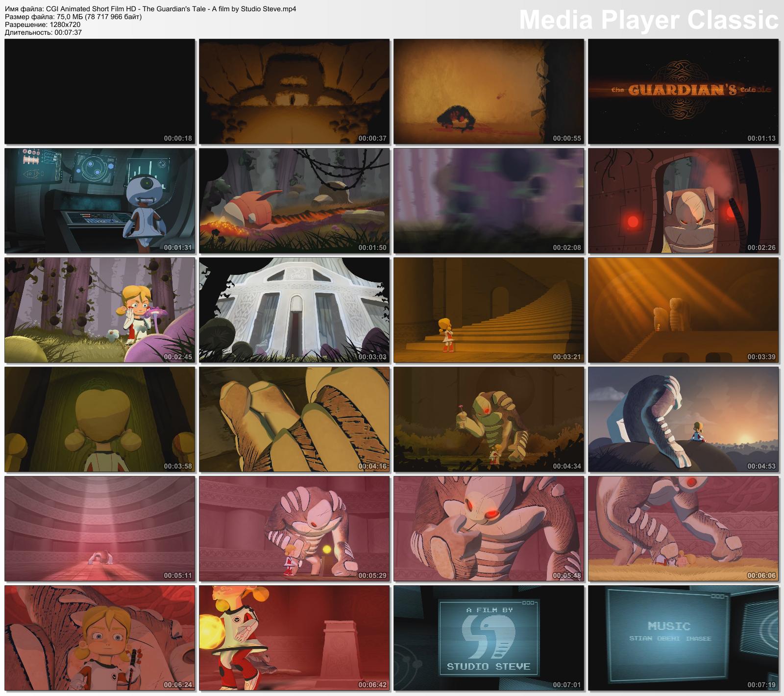This screenshot has width=784, height=696.
Task: Select the glowing orb pedestal thumbnail 00:06:42
Action: point(294,638)
